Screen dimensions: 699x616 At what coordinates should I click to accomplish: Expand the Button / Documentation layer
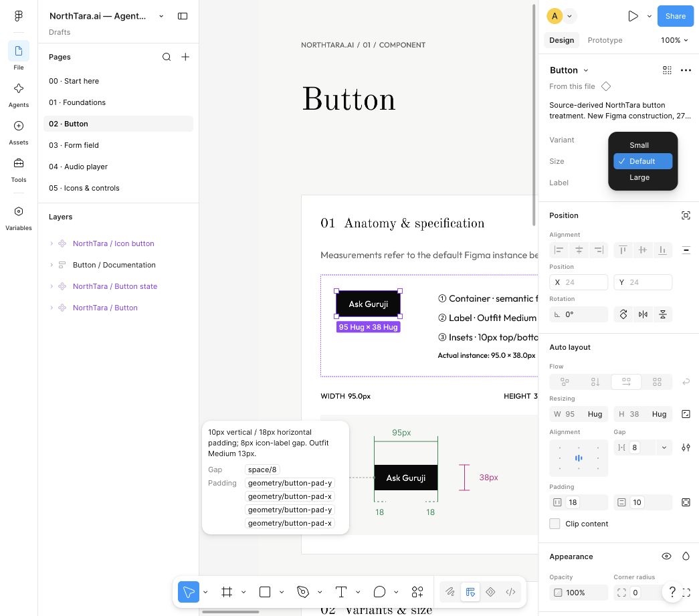coord(52,265)
